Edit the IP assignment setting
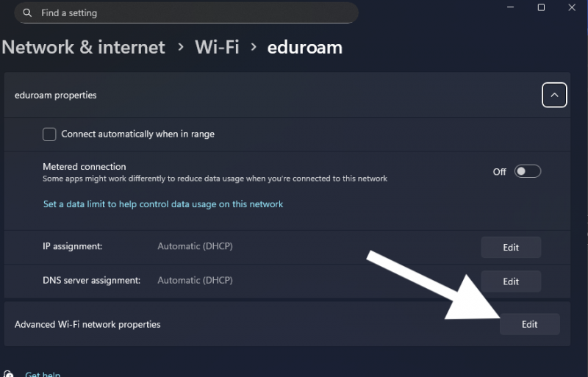The image size is (588, 377). (x=511, y=248)
